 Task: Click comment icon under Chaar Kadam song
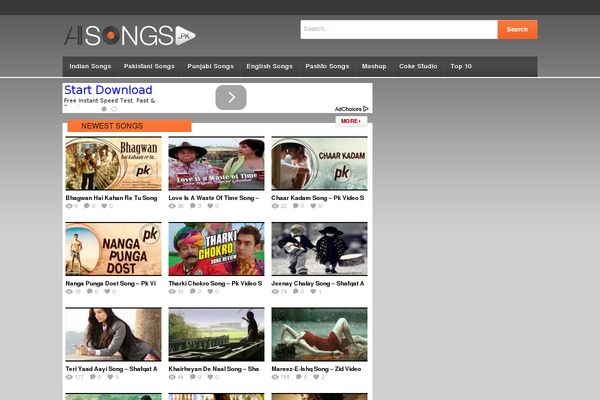[x=296, y=206]
